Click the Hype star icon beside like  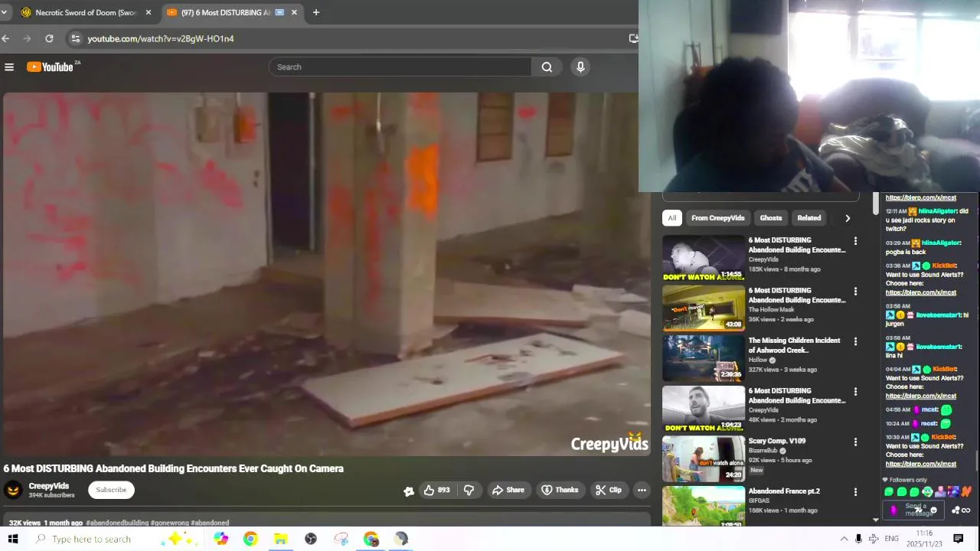[409, 491]
